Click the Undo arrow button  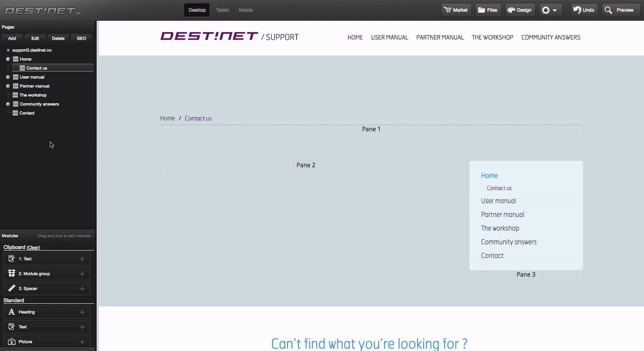pos(584,10)
